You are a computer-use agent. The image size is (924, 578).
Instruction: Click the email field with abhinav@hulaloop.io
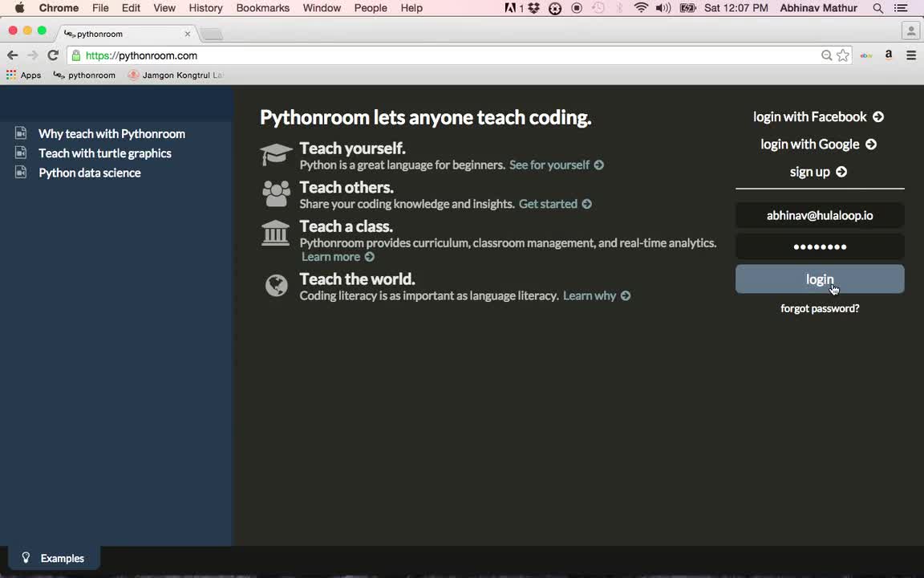coord(820,215)
